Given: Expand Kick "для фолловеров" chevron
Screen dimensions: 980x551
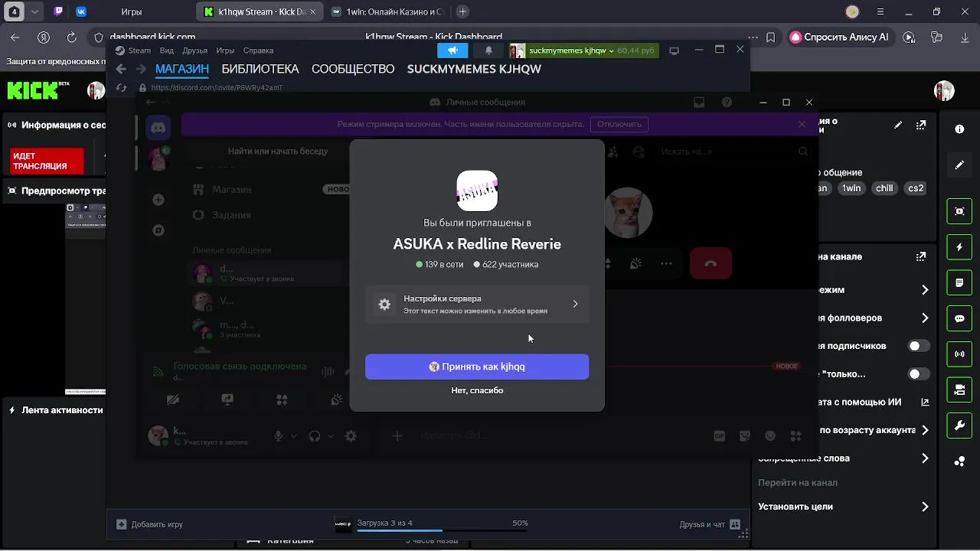Looking at the screenshot, I should [925, 318].
